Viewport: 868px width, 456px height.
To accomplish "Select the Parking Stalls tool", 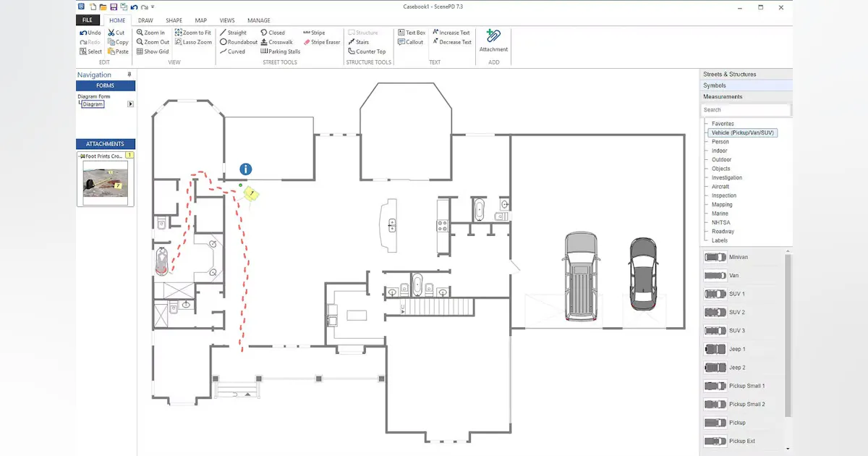I will point(281,51).
